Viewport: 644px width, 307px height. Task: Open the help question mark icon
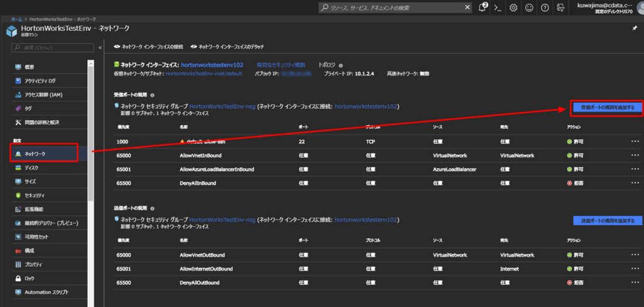point(545,8)
